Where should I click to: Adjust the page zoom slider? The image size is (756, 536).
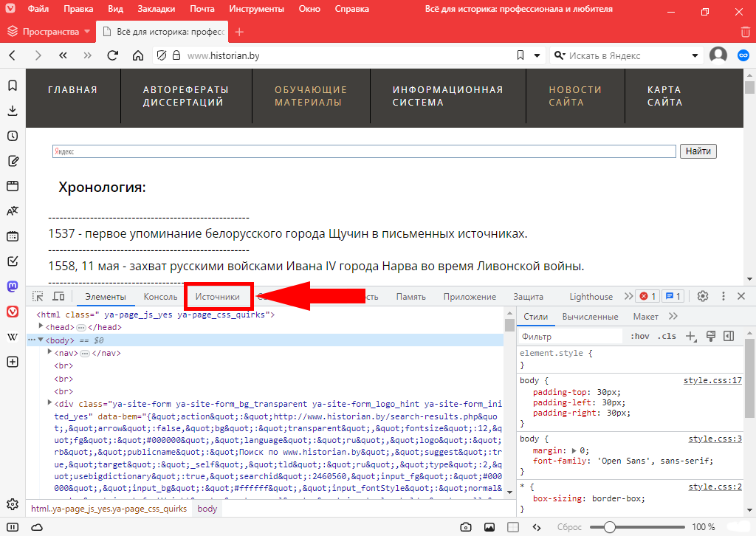(610, 527)
